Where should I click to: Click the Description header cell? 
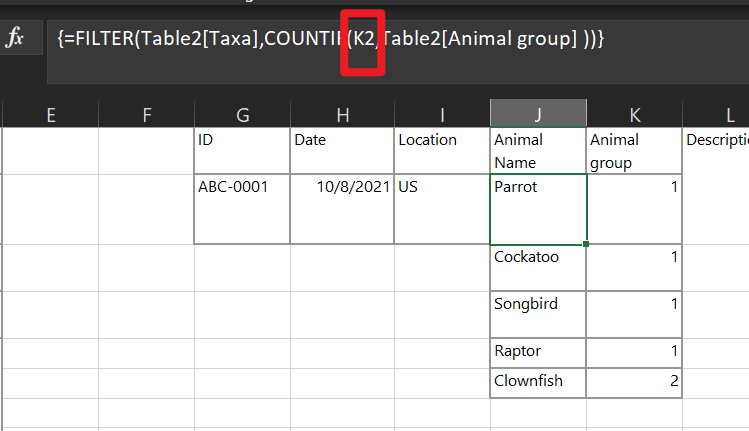pyautogui.click(x=716, y=151)
